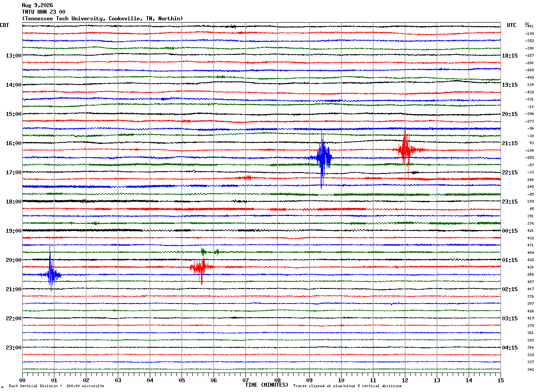Click the red seismic burst near 20:00 CDT
Image resolution: width=536 pixels, height=392 pixels.
(201, 267)
